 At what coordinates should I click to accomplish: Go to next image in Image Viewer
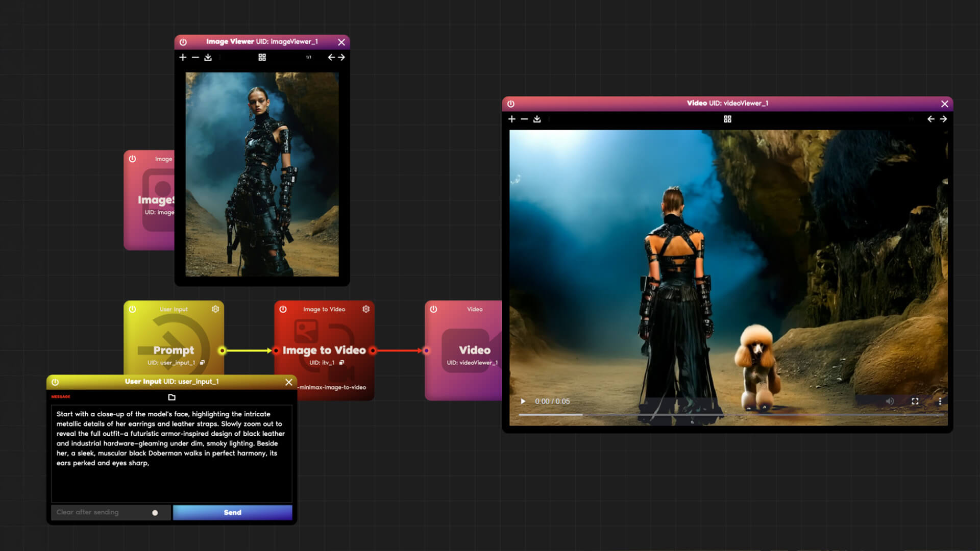pyautogui.click(x=342, y=57)
